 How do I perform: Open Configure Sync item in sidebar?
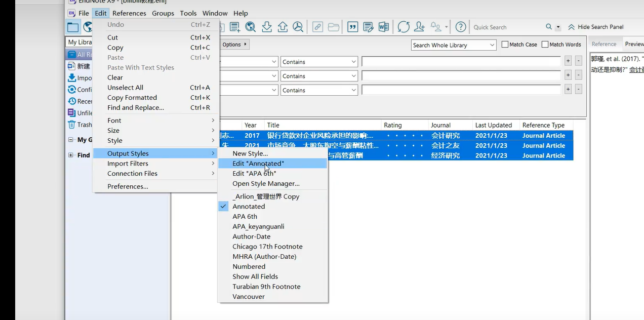pyautogui.click(x=79, y=90)
